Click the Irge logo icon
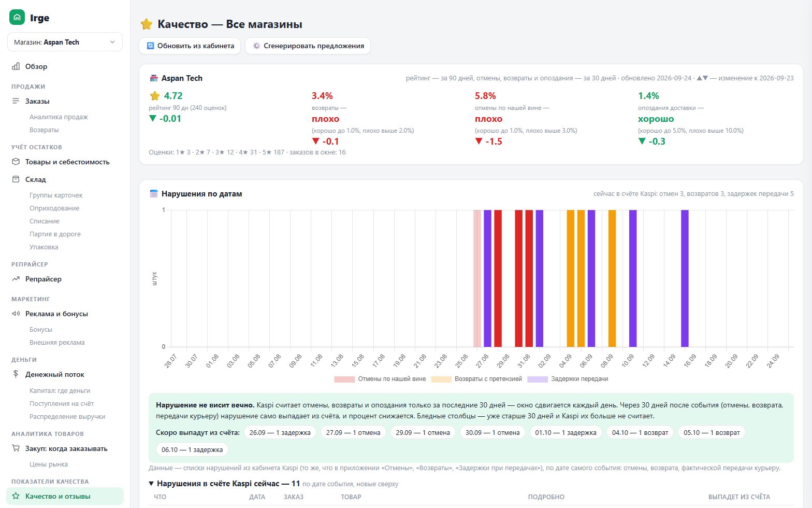The height and width of the screenshot is (508, 812). [x=17, y=18]
